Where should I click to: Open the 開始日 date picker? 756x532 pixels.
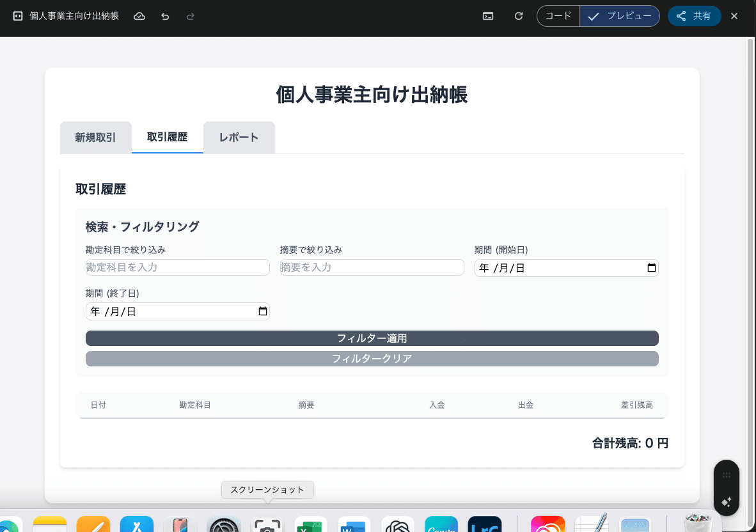(650, 268)
